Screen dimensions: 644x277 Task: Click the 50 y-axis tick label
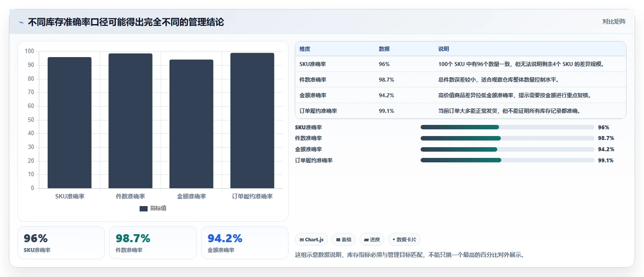pos(31,120)
